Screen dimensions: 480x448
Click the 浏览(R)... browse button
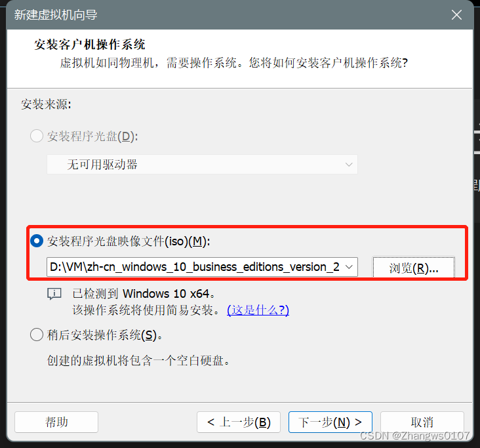pyautogui.click(x=414, y=268)
